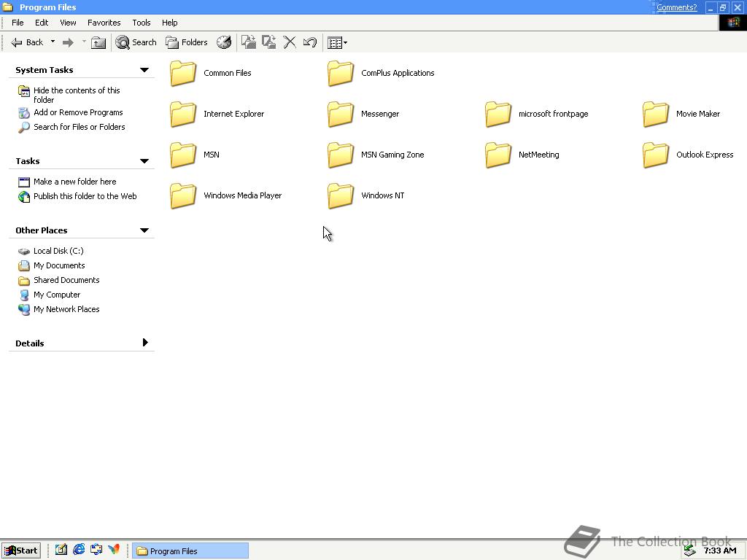Screen dimensions: 747x560
Task: Open the Back history dropdown arrow
Action: (x=53, y=42)
